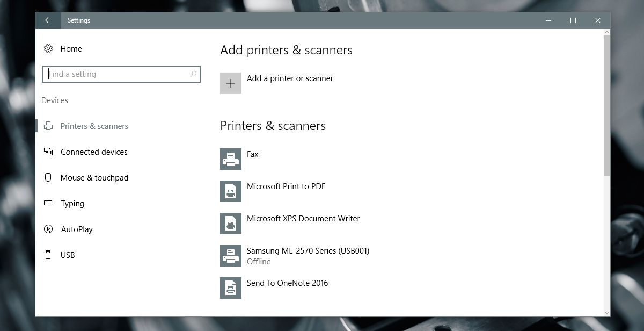Click the vertical scrollbar thumb
Screen dimensions: 644x331
[x=607, y=106]
